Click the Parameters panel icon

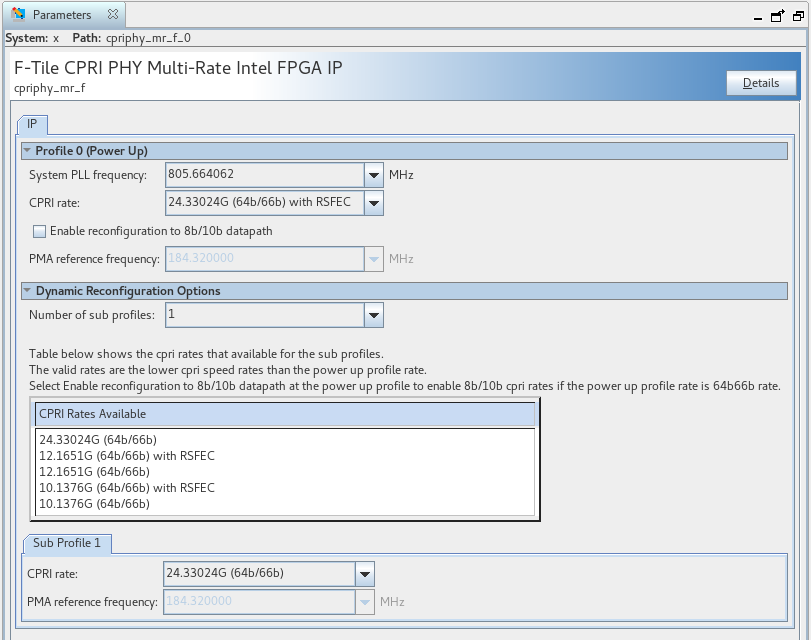click(x=18, y=14)
